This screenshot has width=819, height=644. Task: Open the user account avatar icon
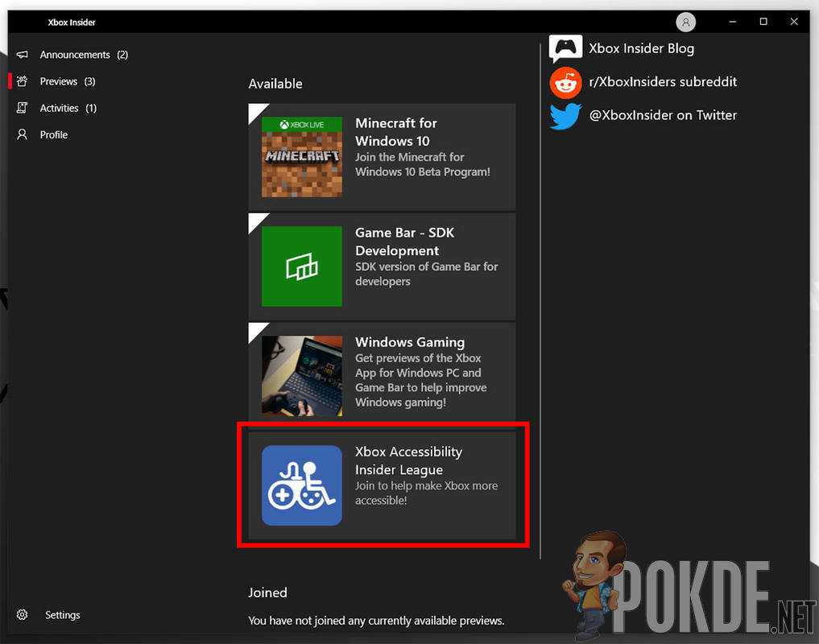pyautogui.click(x=685, y=22)
